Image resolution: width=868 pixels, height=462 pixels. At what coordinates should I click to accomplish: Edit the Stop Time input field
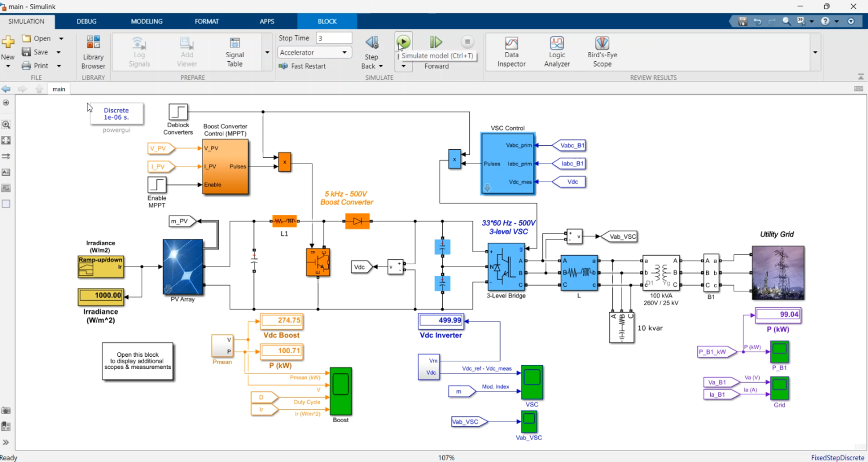[x=334, y=38]
